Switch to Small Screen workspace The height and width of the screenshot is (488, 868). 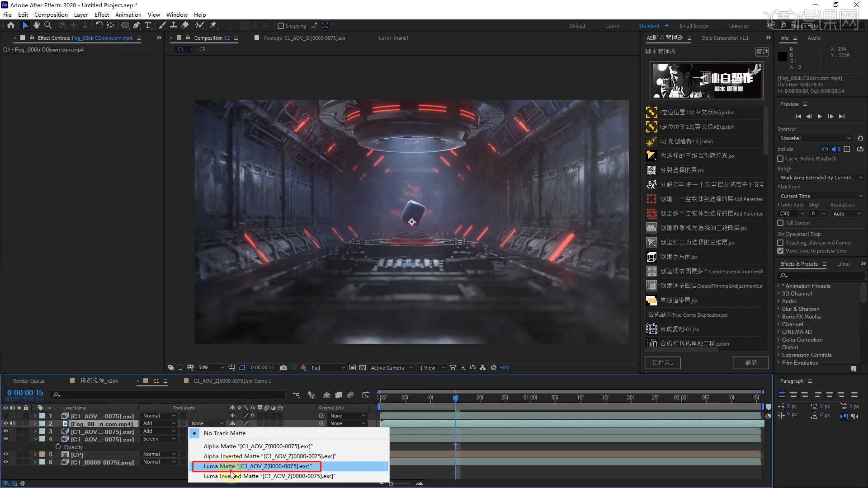point(693,26)
